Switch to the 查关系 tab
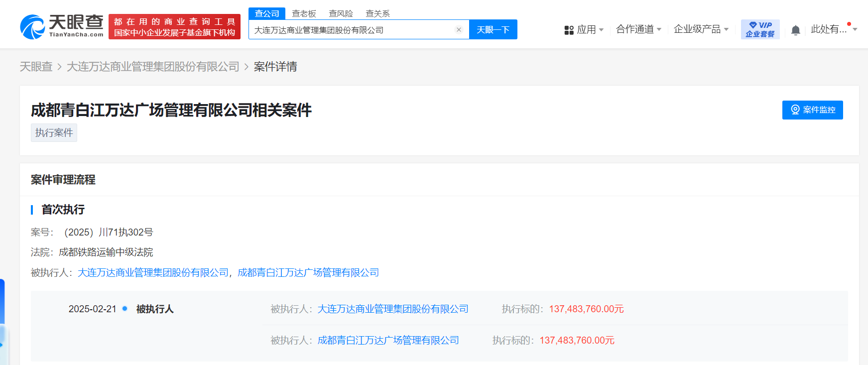 click(378, 13)
